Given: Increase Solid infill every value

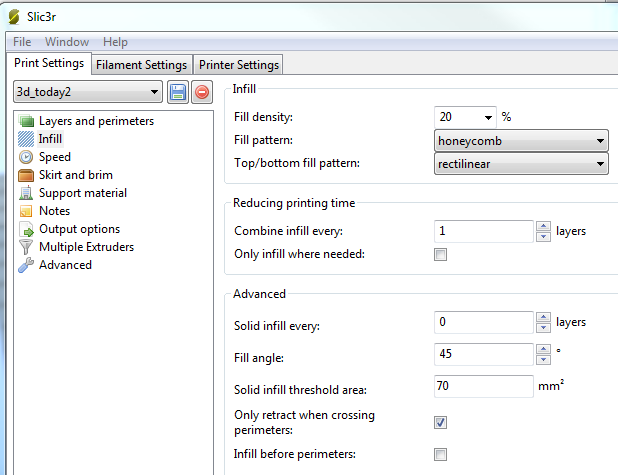Looking at the screenshot, I should 543,317.
